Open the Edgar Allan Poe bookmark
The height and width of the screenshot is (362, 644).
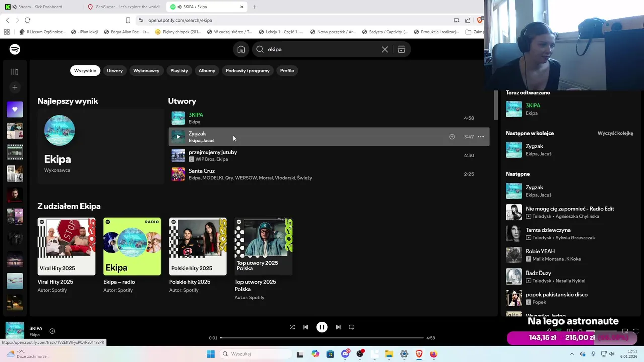(127, 32)
